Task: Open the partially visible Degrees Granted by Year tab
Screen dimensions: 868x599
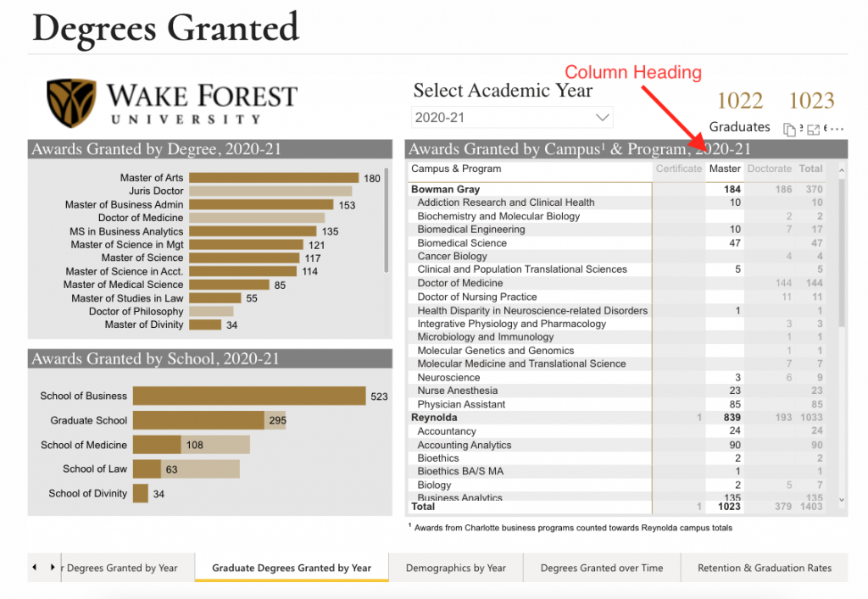Action: click(127, 568)
